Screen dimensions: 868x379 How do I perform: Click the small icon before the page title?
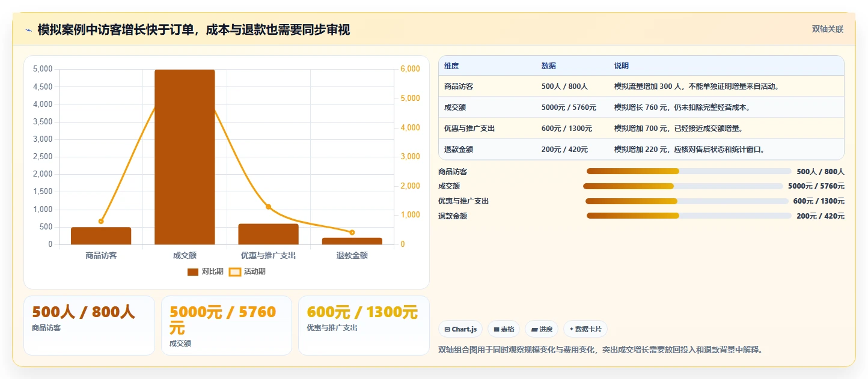(29, 30)
